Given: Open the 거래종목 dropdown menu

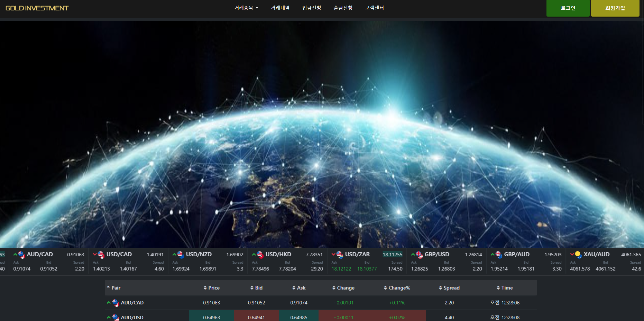Looking at the screenshot, I should coord(246,8).
